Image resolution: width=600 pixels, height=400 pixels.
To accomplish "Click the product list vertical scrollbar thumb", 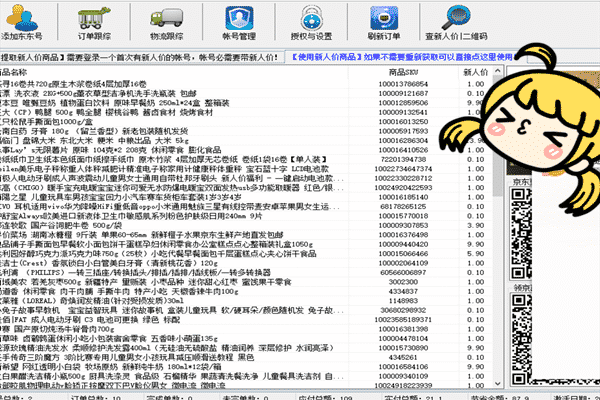I will coord(497,136).
